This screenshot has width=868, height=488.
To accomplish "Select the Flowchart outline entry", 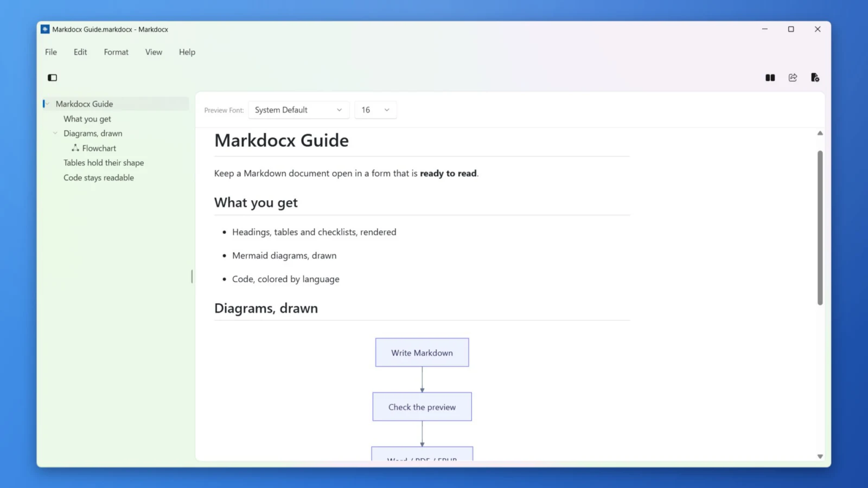I will 99,148.
